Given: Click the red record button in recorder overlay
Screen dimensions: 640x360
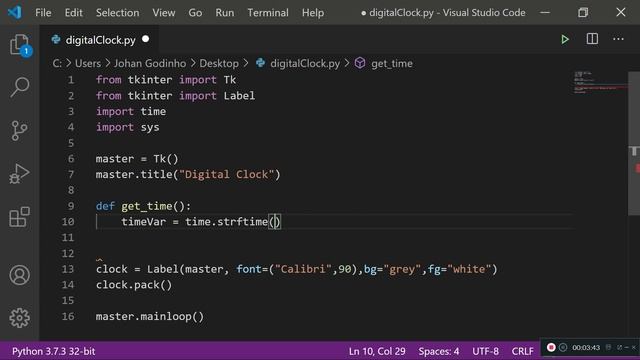Looking at the screenshot, I should 551,347.
